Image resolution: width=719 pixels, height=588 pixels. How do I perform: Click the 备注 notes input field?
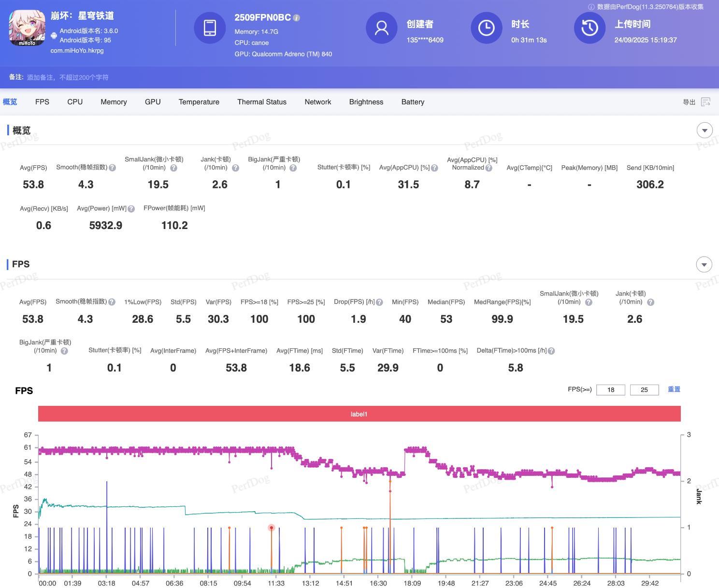[68, 77]
